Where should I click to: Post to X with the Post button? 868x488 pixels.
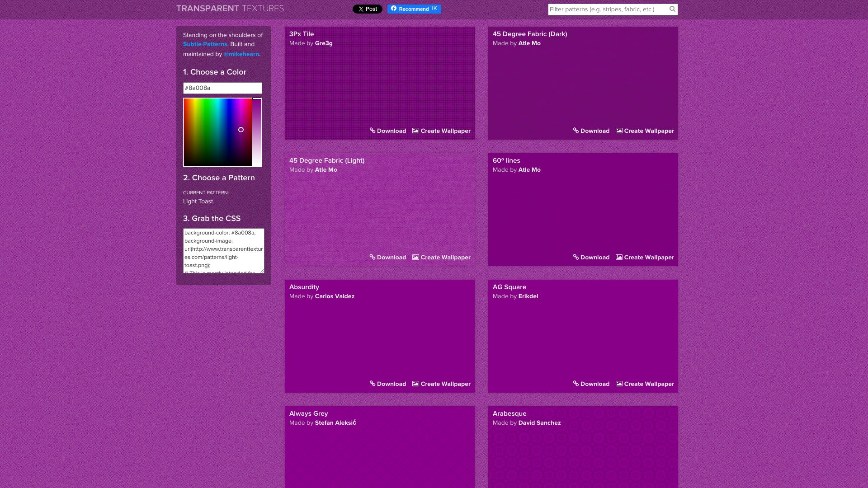coord(368,9)
